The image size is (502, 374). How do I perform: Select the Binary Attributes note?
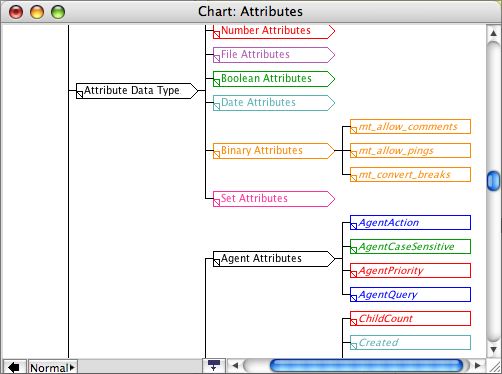click(274, 151)
